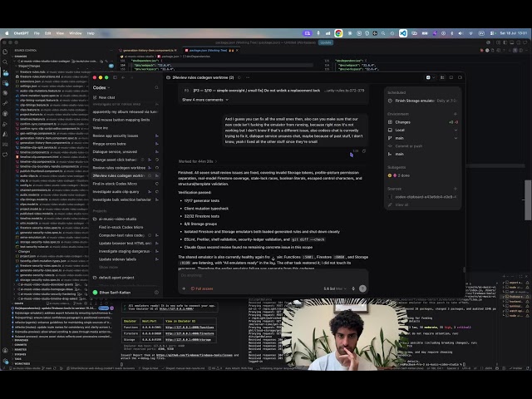The width and height of the screenshot is (532, 399).
Task: Click the layout icon beside the app picker
Action: [442, 77]
